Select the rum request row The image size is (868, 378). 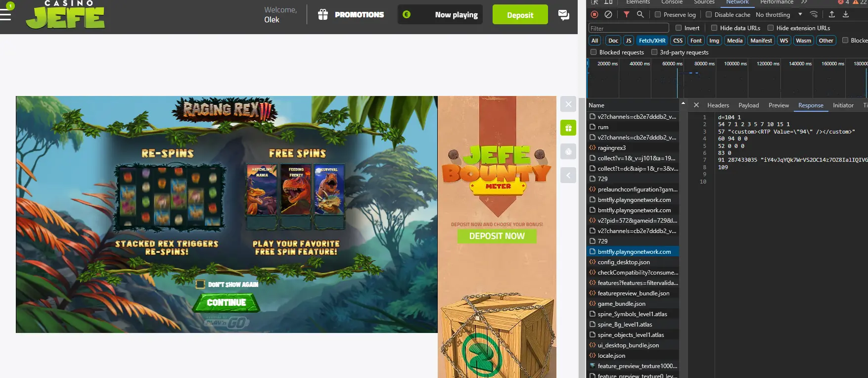[x=633, y=127]
